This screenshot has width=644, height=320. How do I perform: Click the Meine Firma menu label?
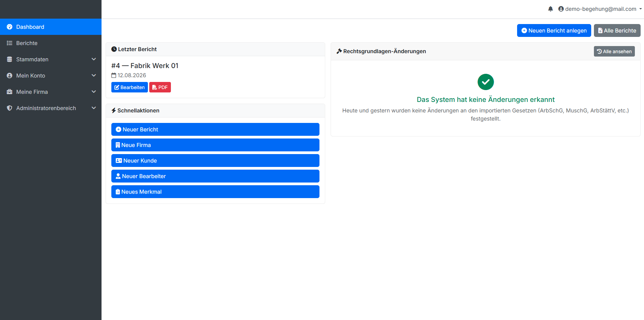[x=32, y=92]
